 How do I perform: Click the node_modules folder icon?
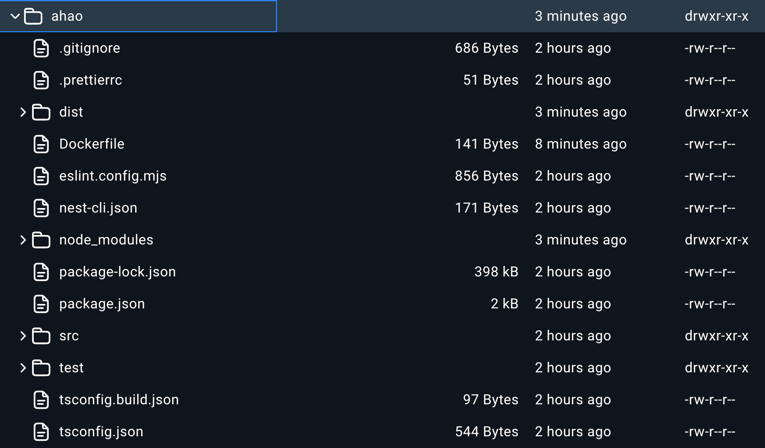[x=41, y=240]
